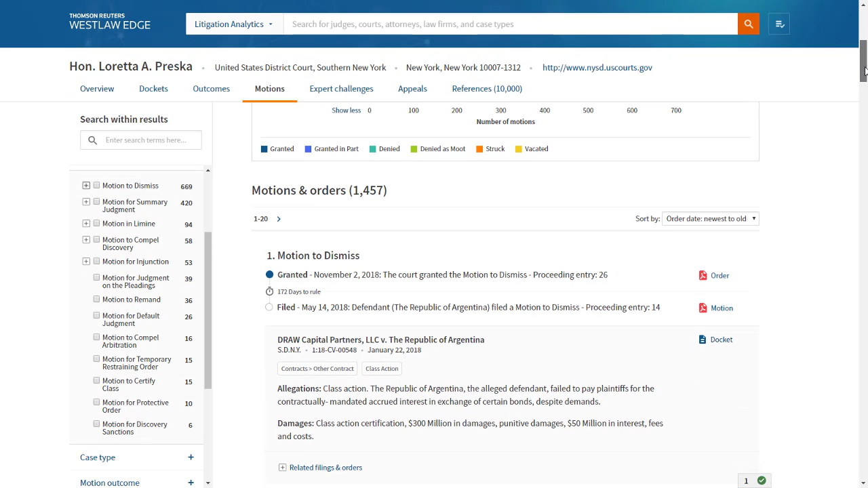Viewport: 868px width, 488px height.
Task: Tick the Motion to Remand checkbox
Action: click(96, 299)
